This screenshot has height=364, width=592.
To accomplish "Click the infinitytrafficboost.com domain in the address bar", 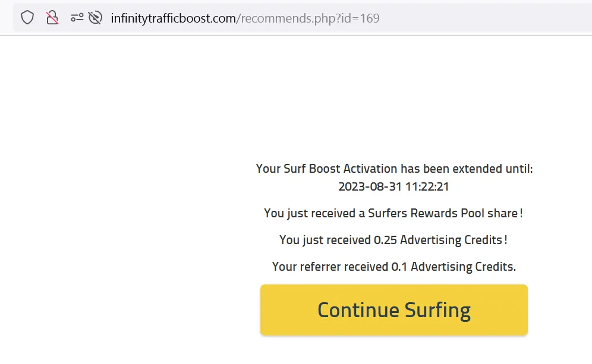I will (x=173, y=18).
